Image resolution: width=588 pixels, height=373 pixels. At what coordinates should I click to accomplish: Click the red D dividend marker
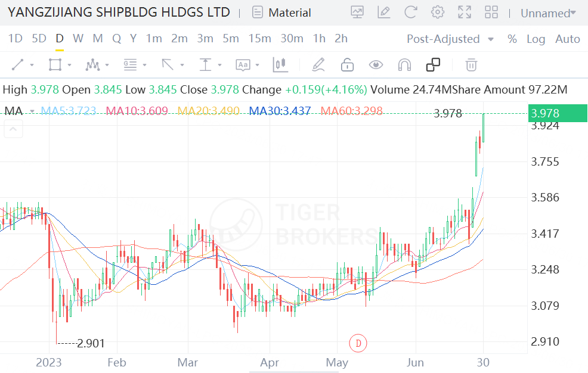(358, 343)
